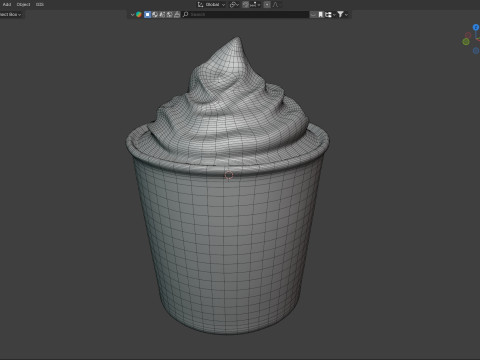
Task: Open the Object menu
Action: tap(23, 4)
